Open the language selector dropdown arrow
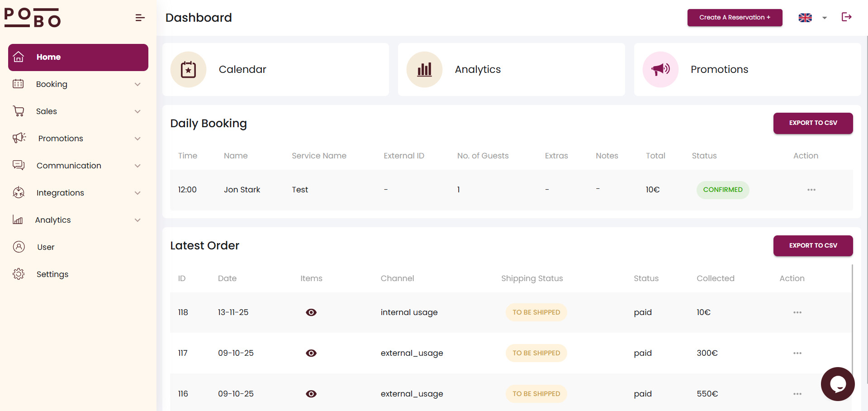Viewport: 868px width, 411px height. point(825,18)
